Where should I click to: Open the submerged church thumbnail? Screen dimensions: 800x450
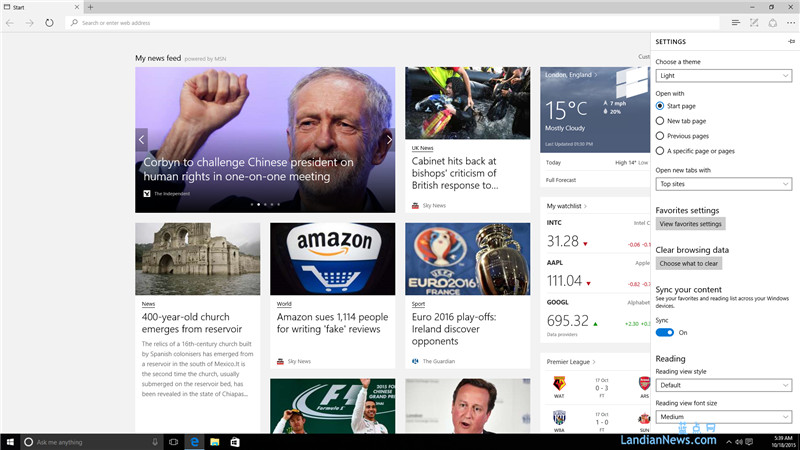(197, 259)
